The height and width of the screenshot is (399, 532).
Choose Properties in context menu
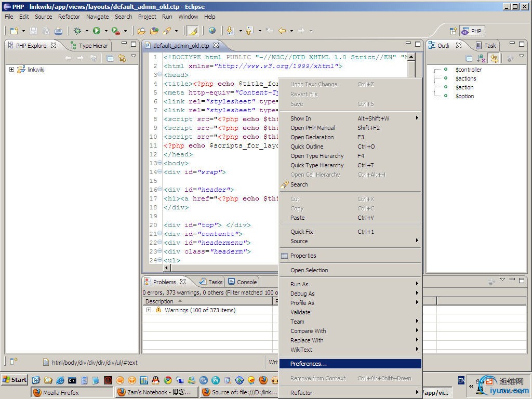click(x=350, y=256)
